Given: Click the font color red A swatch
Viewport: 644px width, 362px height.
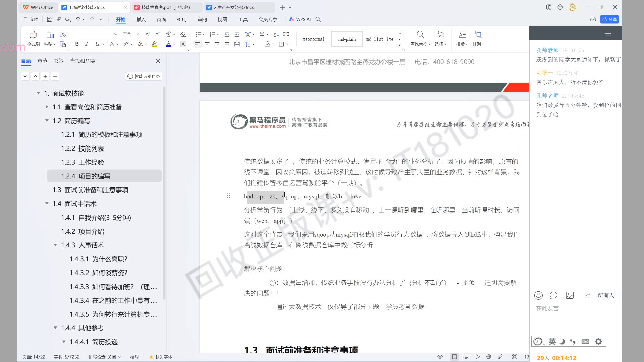Looking at the screenshot, I should [x=168, y=44].
